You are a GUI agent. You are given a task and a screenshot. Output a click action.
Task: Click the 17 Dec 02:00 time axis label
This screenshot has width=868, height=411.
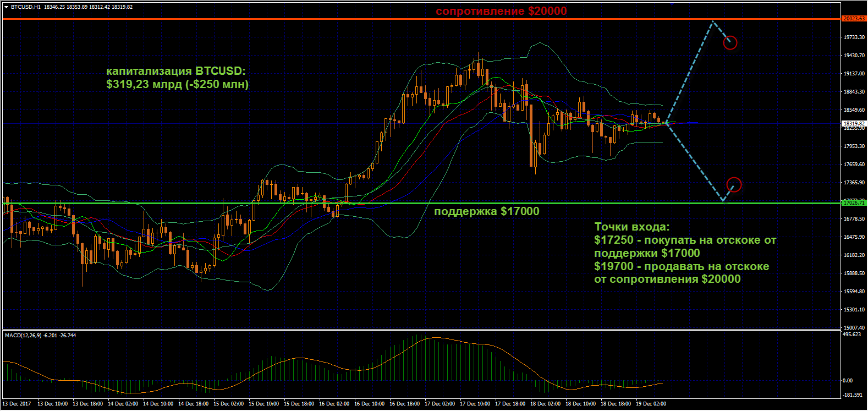coord(440,404)
